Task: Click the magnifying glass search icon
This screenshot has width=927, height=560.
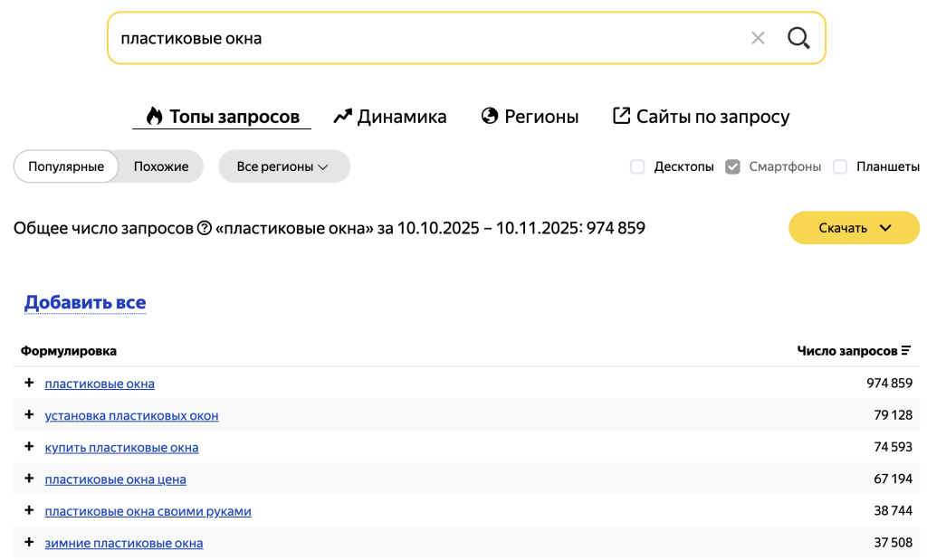Action: (x=798, y=38)
